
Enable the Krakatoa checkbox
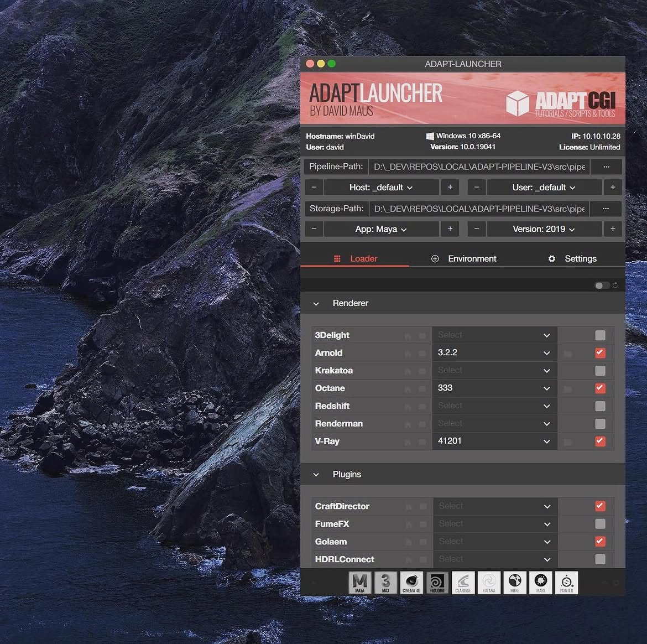[x=601, y=371]
